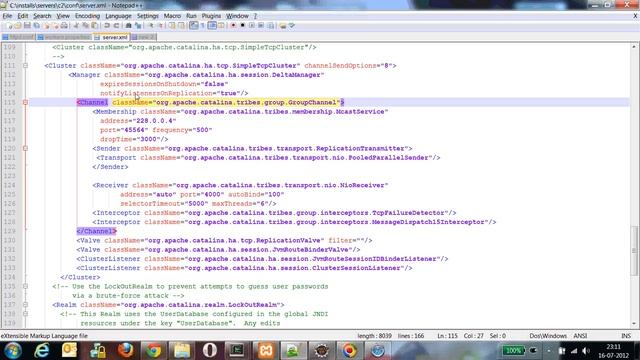
Task: Collapse the Channel fold at line 115
Action: click(25, 102)
